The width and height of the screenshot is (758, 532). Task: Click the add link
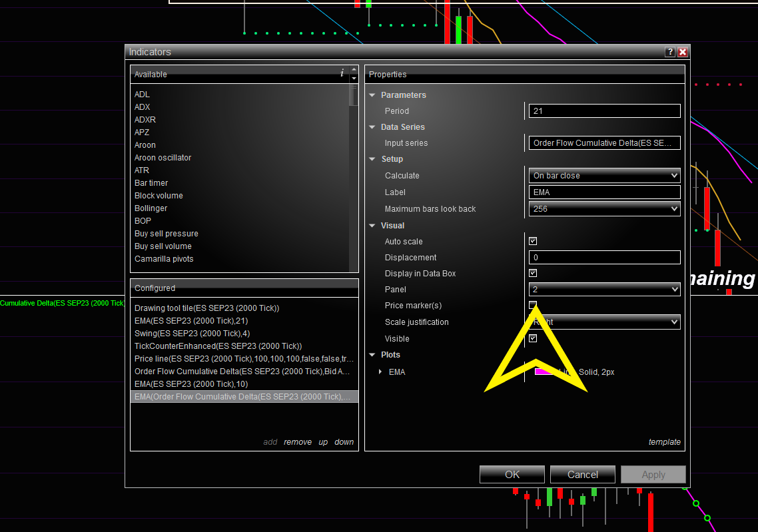pyautogui.click(x=270, y=441)
